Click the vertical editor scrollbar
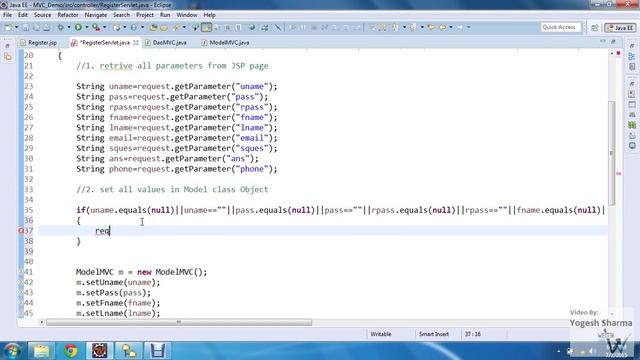 click(x=611, y=153)
